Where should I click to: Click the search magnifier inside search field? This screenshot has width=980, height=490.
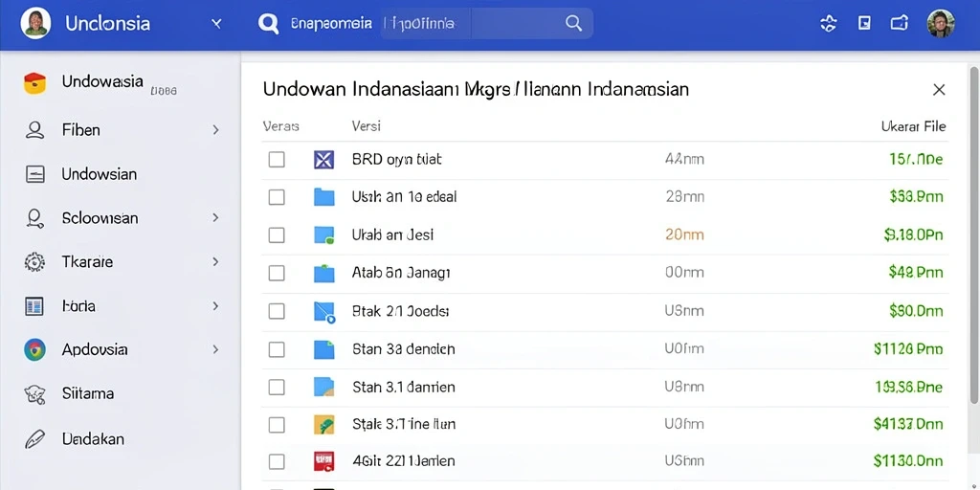(x=573, y=24)
